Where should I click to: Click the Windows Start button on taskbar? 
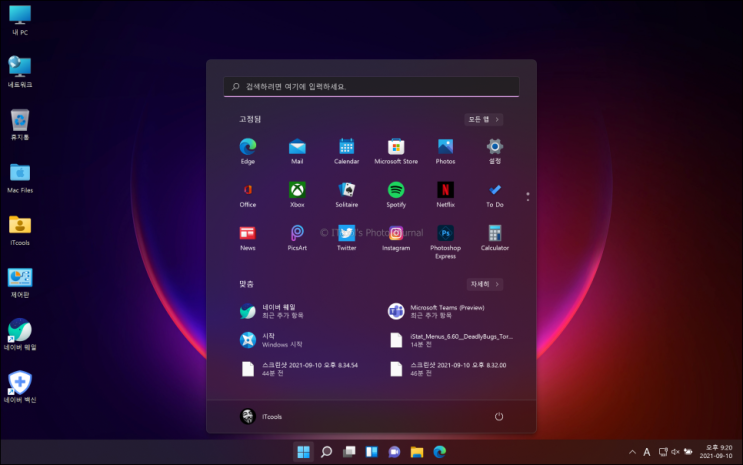click(303, 452)
